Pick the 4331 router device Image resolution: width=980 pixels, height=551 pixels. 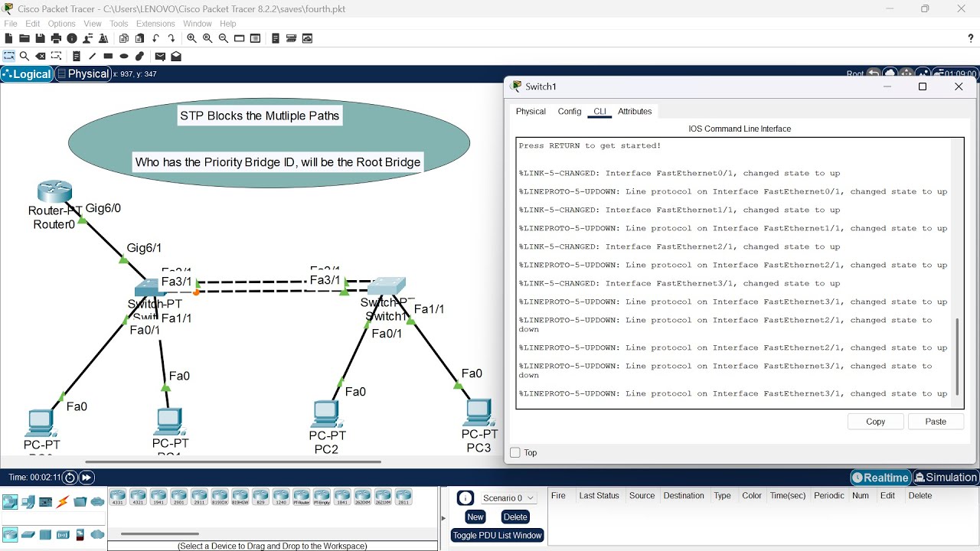click(x=118, y=497)
